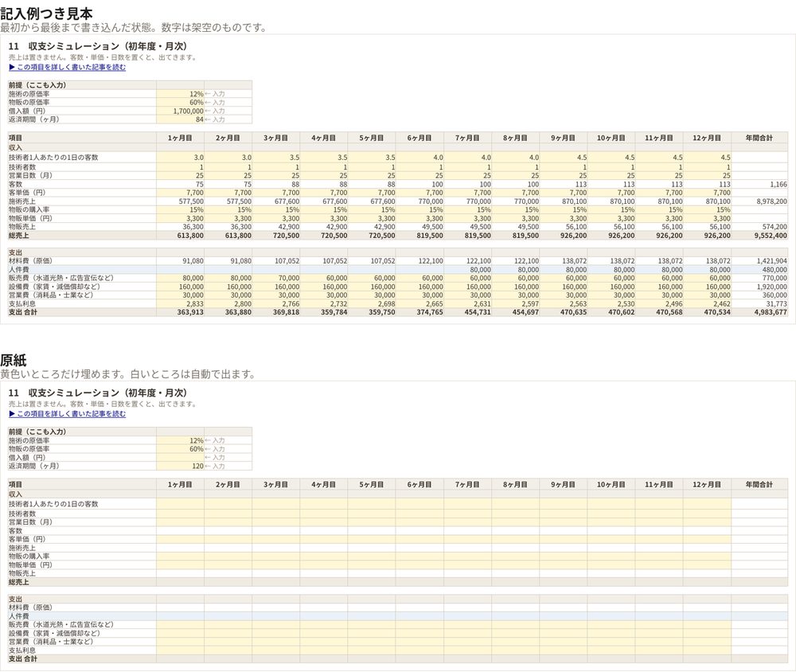Click the 12ヶ月目 header in the blank sheet
796x672 pixels.
click(x=707, y=485)
